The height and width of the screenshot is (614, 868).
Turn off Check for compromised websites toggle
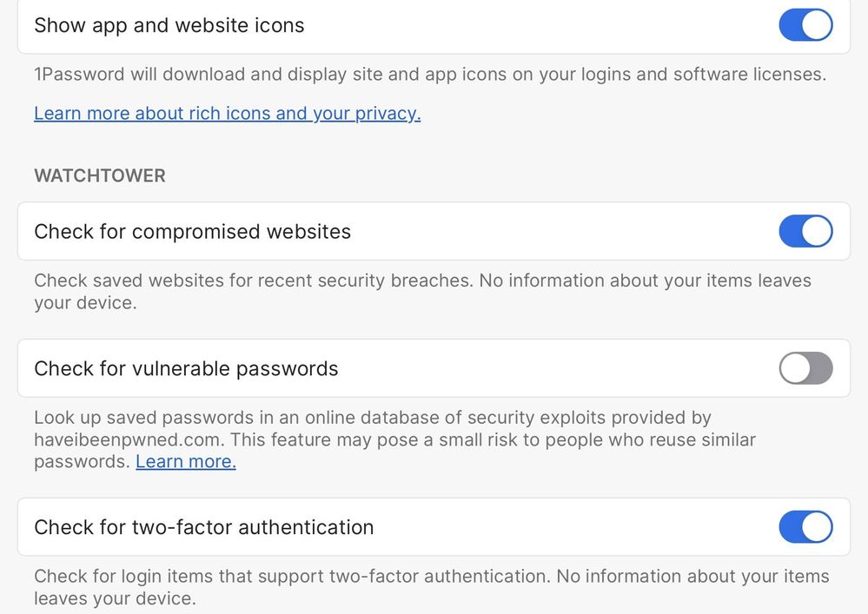click(x=805, y=232)
